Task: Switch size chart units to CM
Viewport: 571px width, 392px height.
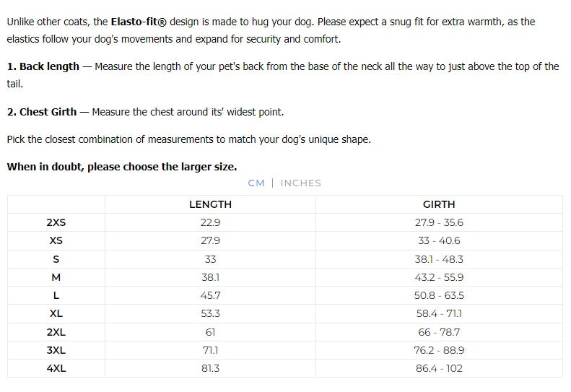Action: point(256,183)
